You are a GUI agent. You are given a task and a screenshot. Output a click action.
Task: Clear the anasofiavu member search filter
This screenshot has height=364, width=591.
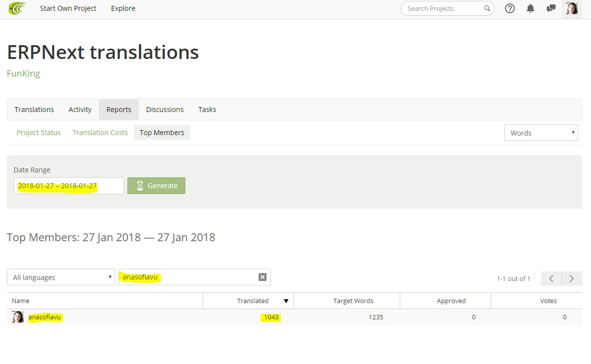(x=263, y=277)
